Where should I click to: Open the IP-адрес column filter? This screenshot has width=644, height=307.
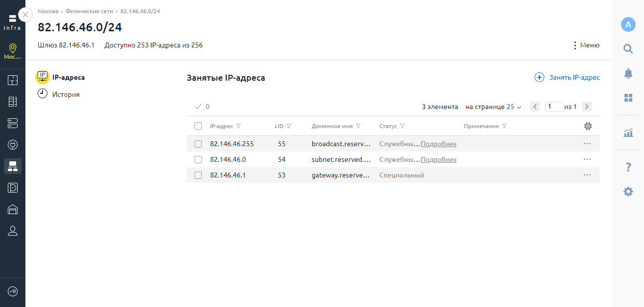(238, 126)
